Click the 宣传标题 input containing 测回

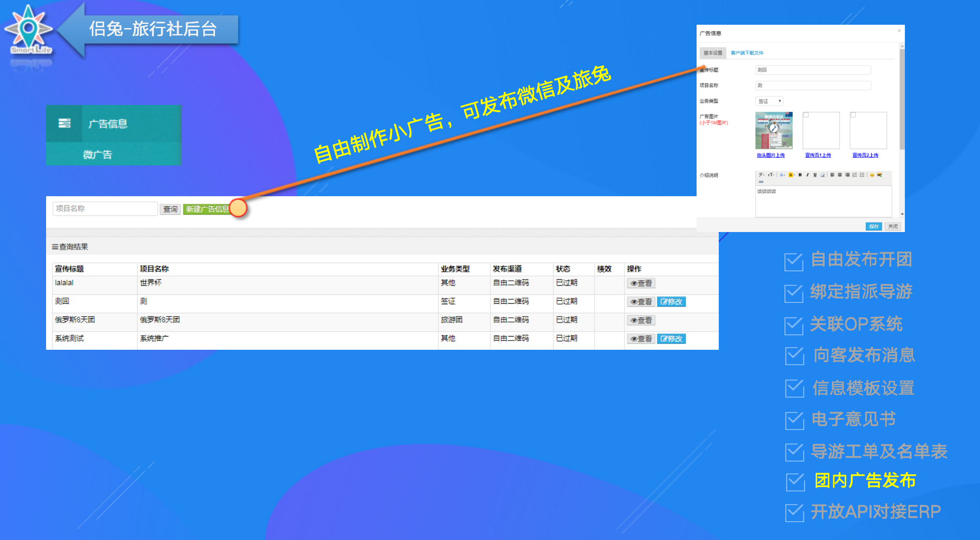pyautogui.click(x=813, y=70)
